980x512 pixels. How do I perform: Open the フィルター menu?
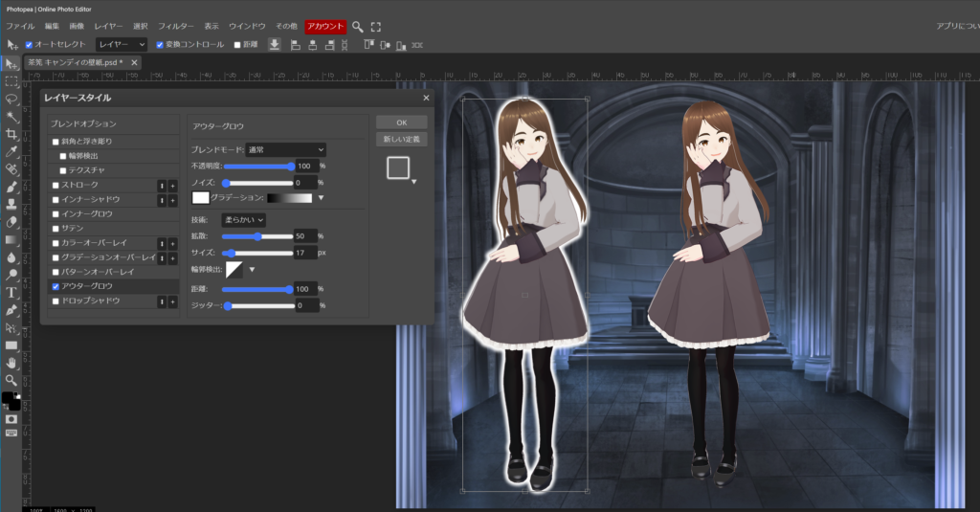[x=175, y=27]
